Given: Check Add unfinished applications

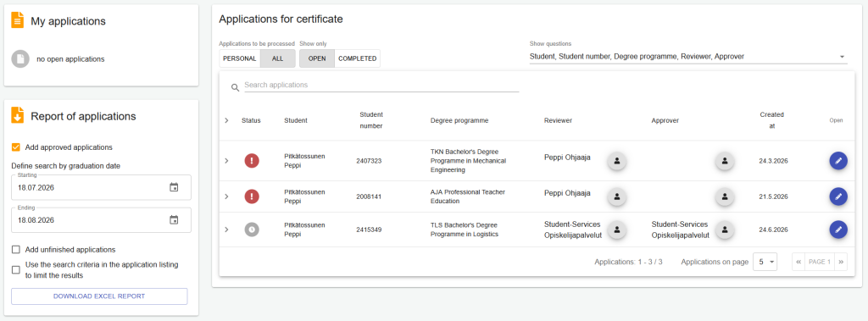Looking at the screenshot, I should [16, 250].
